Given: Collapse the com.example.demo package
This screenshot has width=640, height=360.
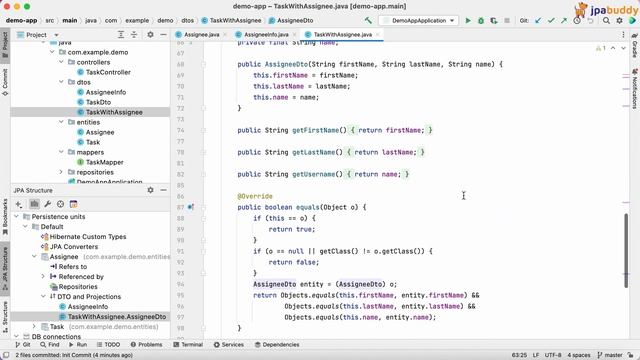Looking at the screenshot, I should [x=52, y=52].
